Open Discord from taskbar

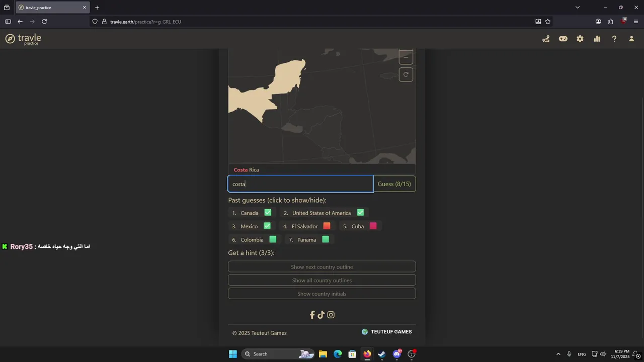point(397,354)
